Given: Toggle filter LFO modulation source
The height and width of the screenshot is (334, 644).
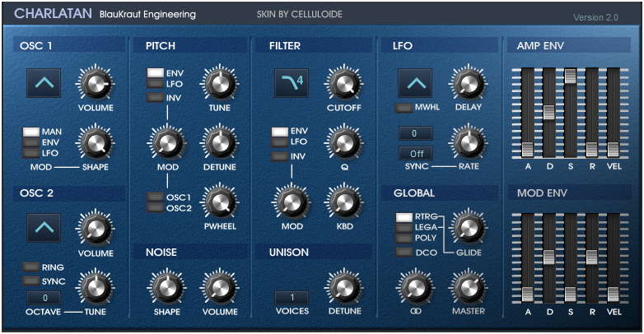Looking at the screenshot, I should (x=280, y=142).
